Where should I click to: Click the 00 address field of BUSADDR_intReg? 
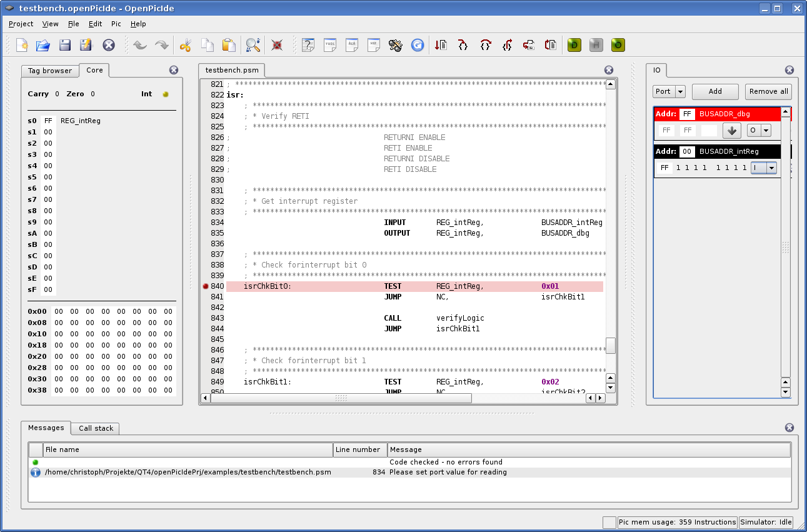point(687,151)
